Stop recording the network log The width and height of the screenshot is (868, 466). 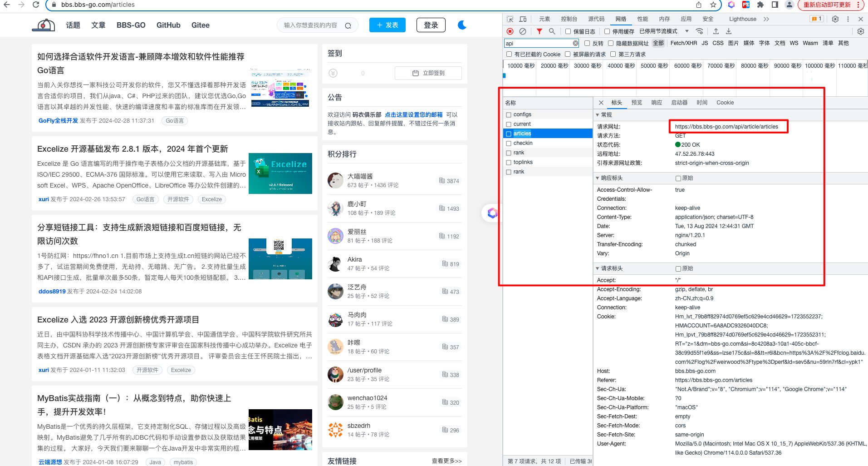click(x=510, y=31)
